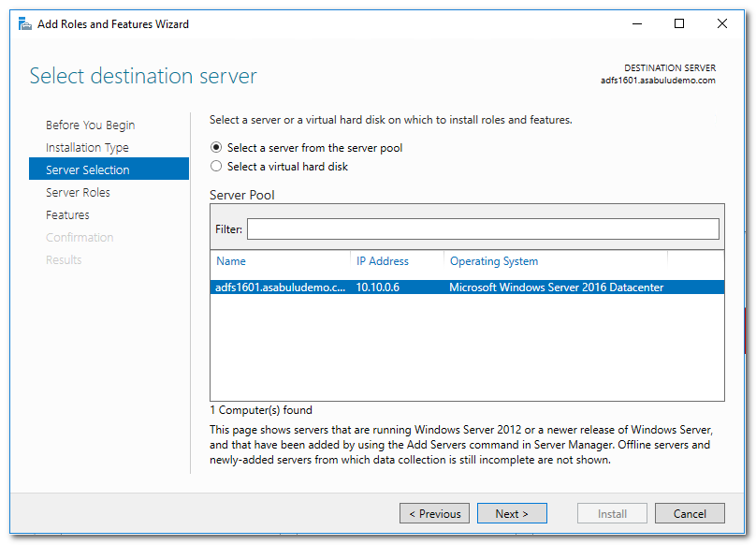Switch to the Features step
Viewport: 756px width, 545px height.
pyautogui.click(x=67, y=214)
